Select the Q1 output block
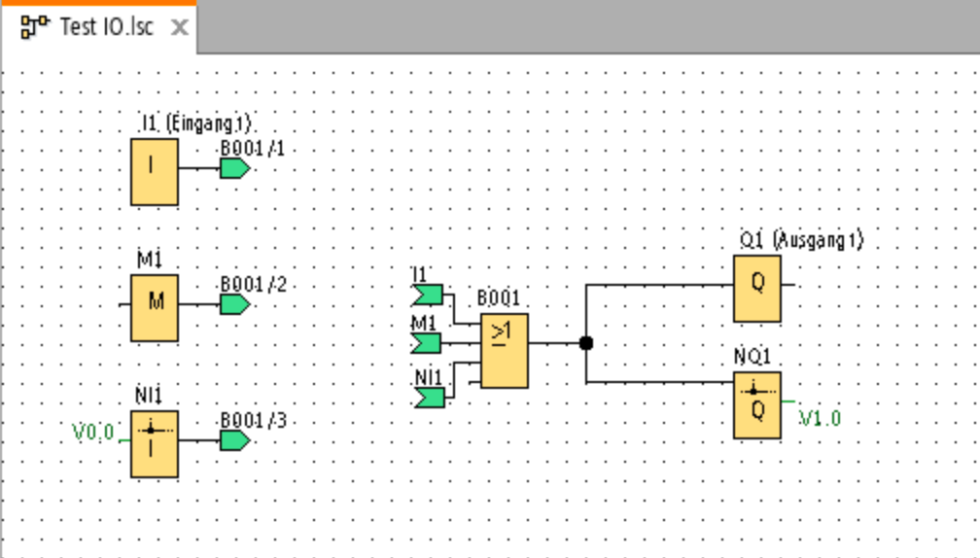The width and height of the screenshot is (980, 558). (x=756, y=289)
